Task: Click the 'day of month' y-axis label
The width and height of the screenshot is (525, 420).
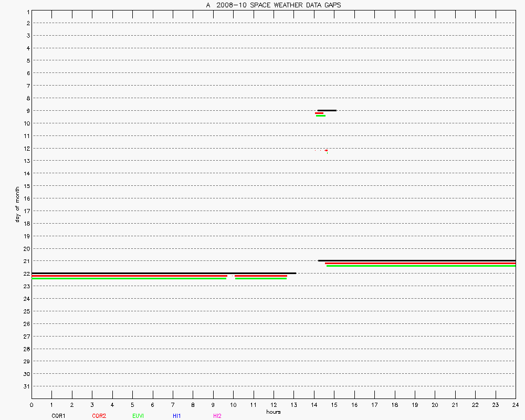Action: click(x=17, y=204)
